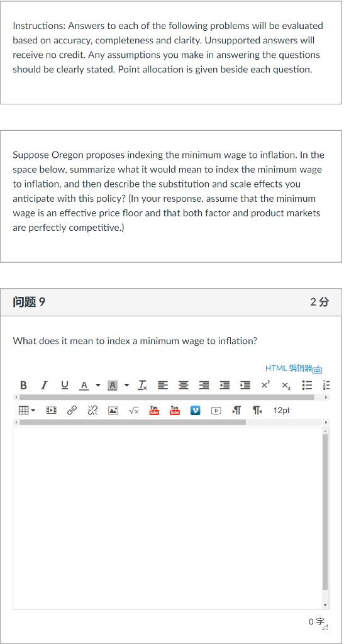Apply superscript formatting
This screenshot has width=344, height=644.
point(265,385)
